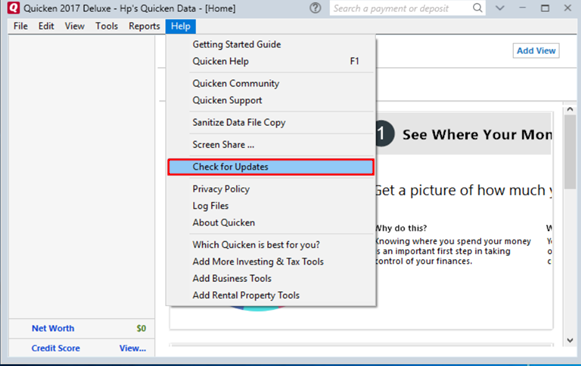
Task: Select Log Files option
Action: tap(210, 206)
